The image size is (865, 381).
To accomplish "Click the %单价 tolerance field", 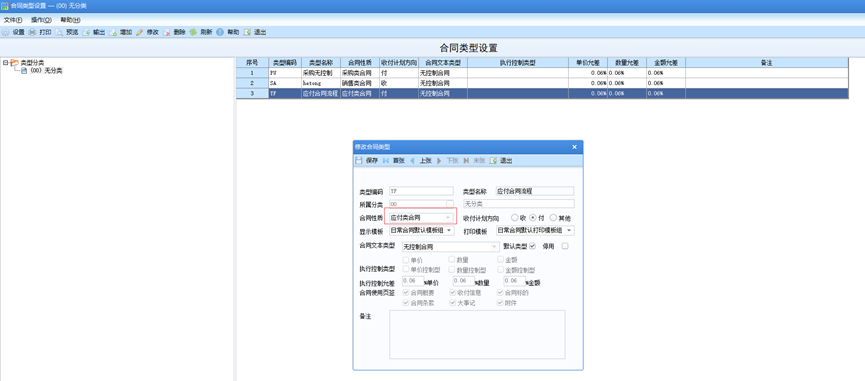I will [413, 281].
